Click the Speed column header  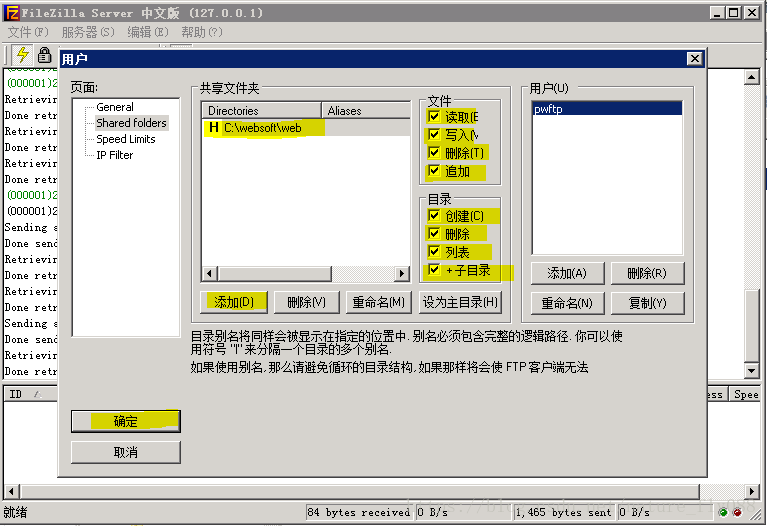point(745,394)
